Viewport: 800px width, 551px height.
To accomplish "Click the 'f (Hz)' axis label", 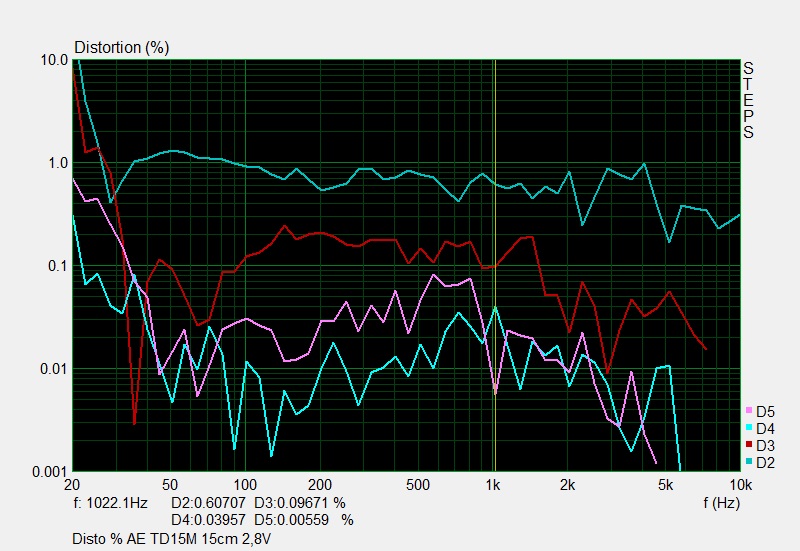I will (721, 503).
